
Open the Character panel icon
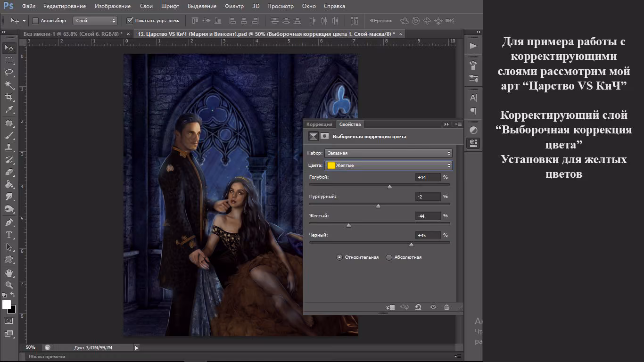[x=473, y=98]
